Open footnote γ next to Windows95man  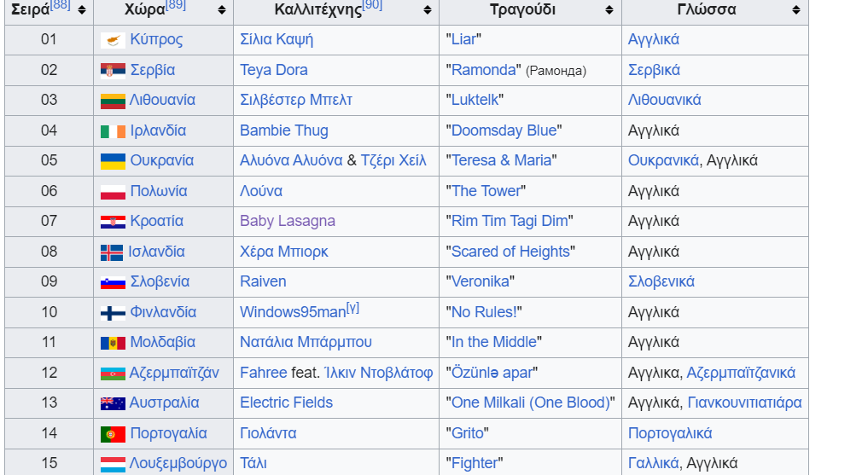(x=352, y=308)
